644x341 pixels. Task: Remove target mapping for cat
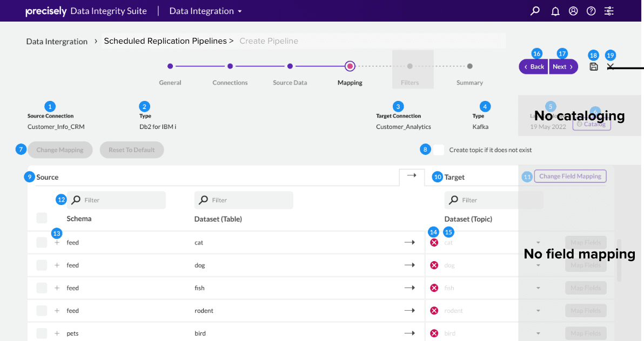point(434,242)
